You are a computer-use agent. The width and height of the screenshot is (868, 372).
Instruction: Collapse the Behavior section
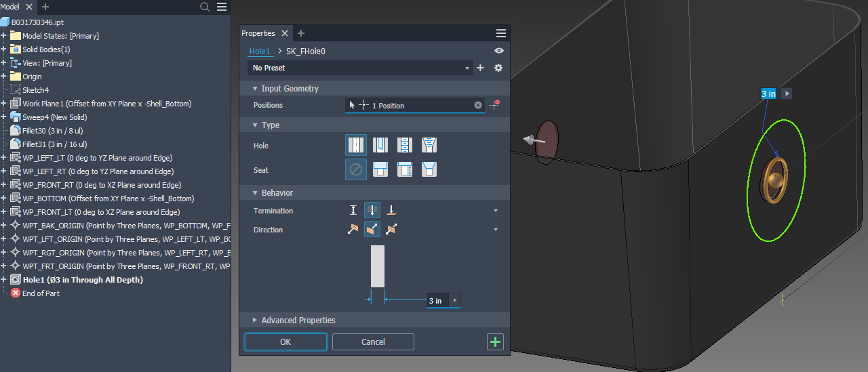tap(255, 193)
